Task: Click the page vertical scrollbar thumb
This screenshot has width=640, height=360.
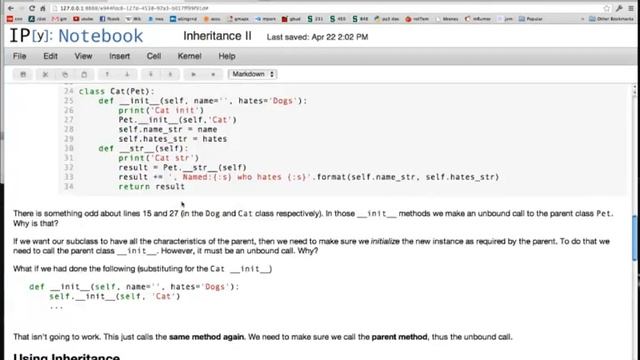Action: click(634, 238)
